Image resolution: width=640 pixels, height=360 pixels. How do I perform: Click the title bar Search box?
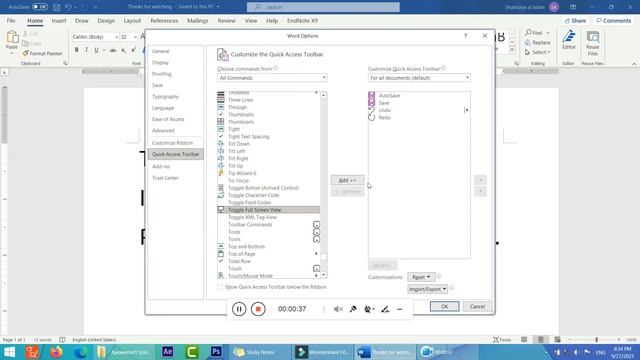(323, 7)
